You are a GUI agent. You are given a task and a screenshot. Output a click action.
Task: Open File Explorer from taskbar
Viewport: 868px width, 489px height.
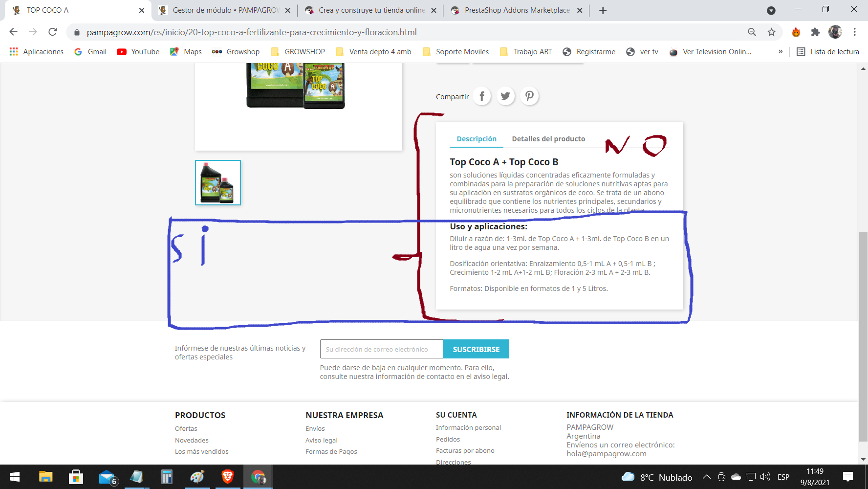pos(46,477)
